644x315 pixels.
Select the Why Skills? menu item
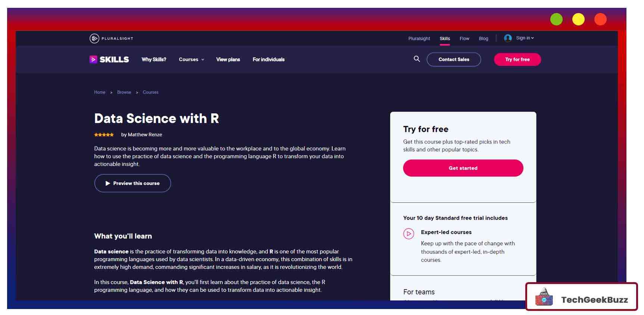coord(154,59)
